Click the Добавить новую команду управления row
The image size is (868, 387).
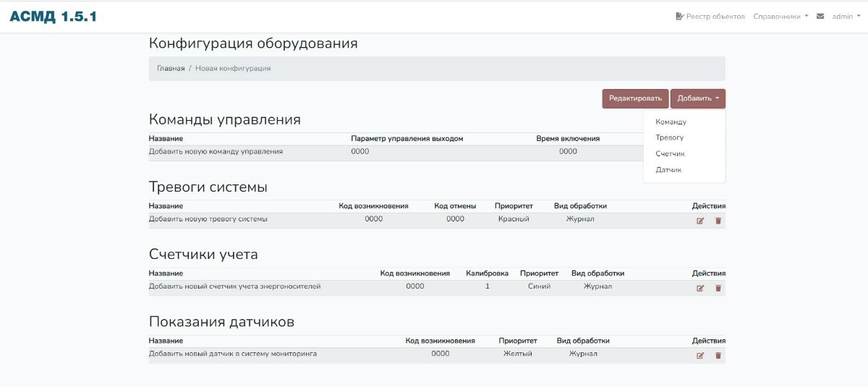(396, 152)
